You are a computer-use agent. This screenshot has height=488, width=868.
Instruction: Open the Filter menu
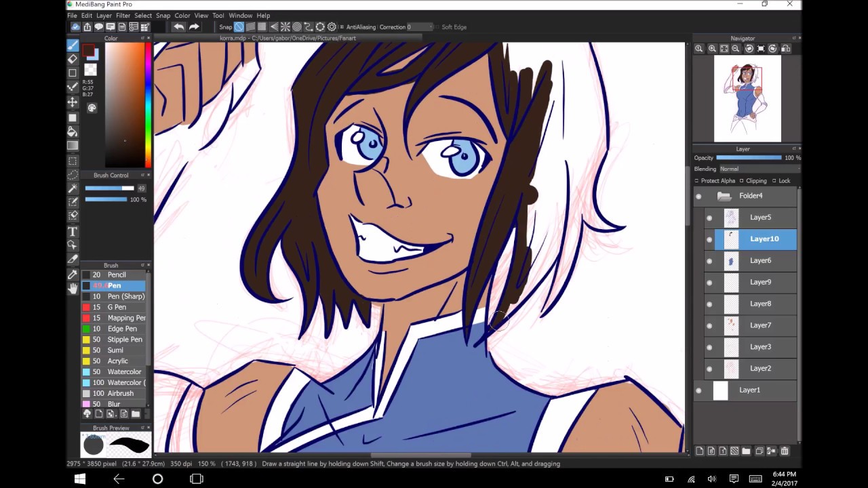pos(123,16)
